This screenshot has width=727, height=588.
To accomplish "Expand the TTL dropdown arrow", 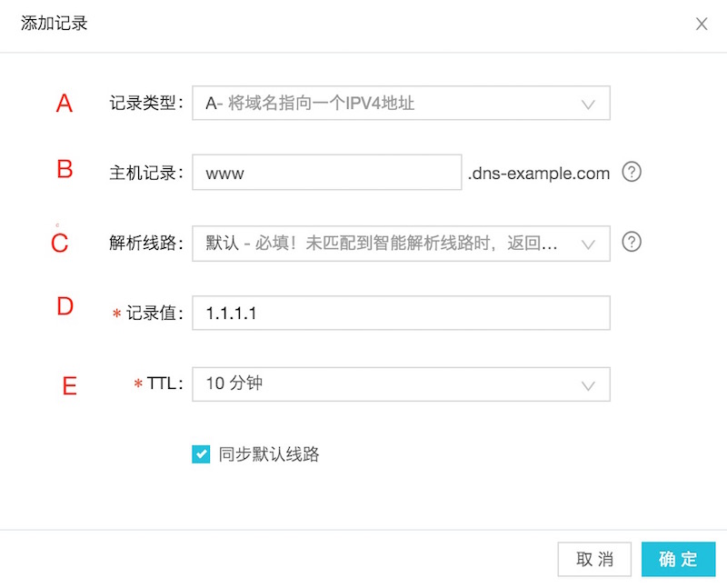I will [x=588, y=384].
